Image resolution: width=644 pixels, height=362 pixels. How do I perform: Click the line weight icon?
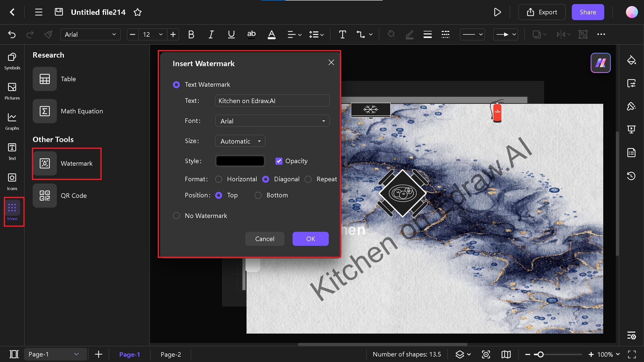coord(427,34)
